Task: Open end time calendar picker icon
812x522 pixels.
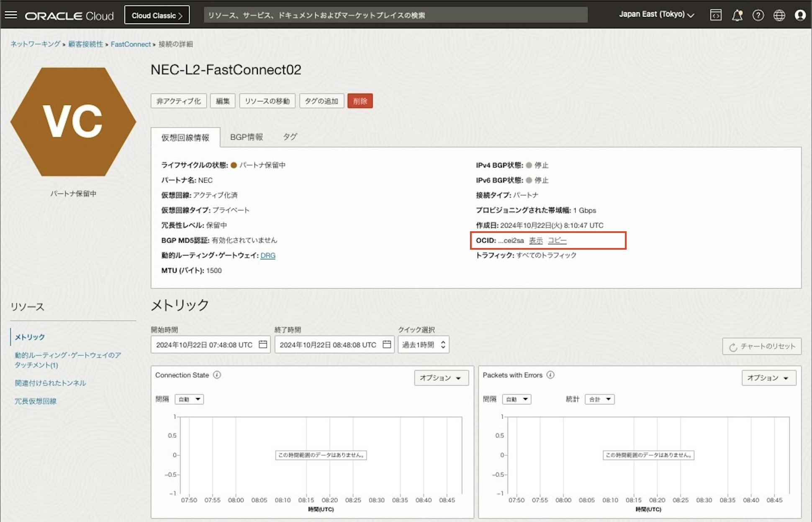Action: click(387, 344)
